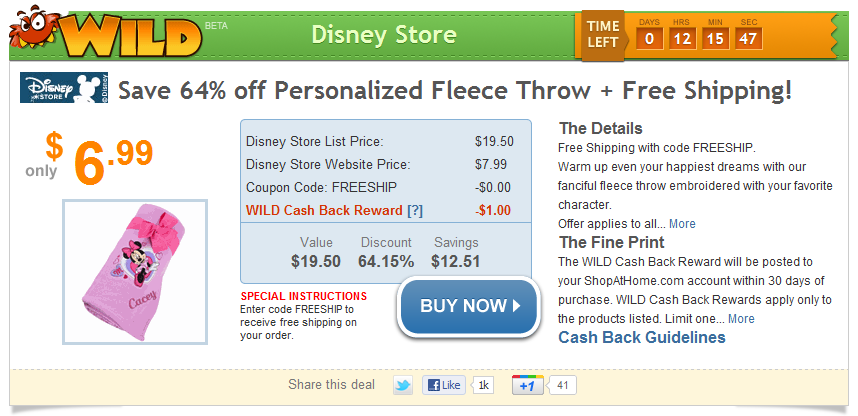Click the Coupon Code: FREESHIP row
This screenshot has height=416, width=858.
385,188
